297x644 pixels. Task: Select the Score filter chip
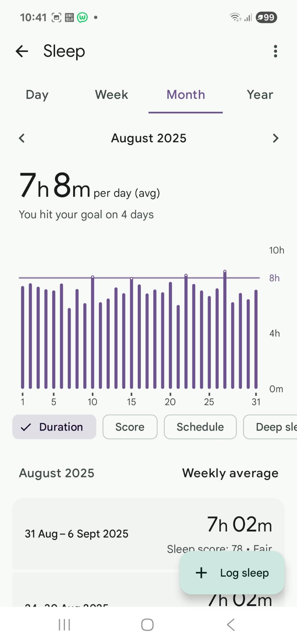[x=130, y=427]
